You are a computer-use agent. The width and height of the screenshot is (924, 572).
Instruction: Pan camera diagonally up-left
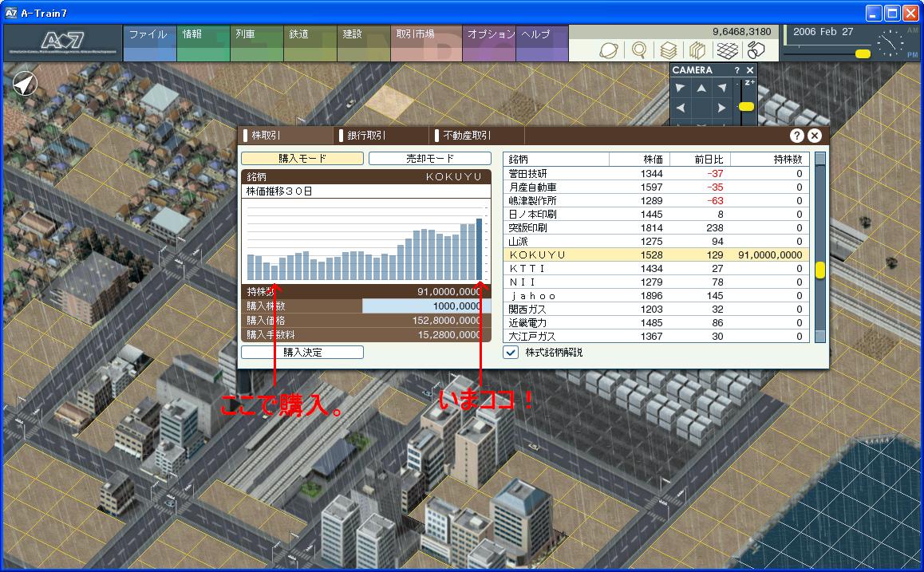[681, 89]
